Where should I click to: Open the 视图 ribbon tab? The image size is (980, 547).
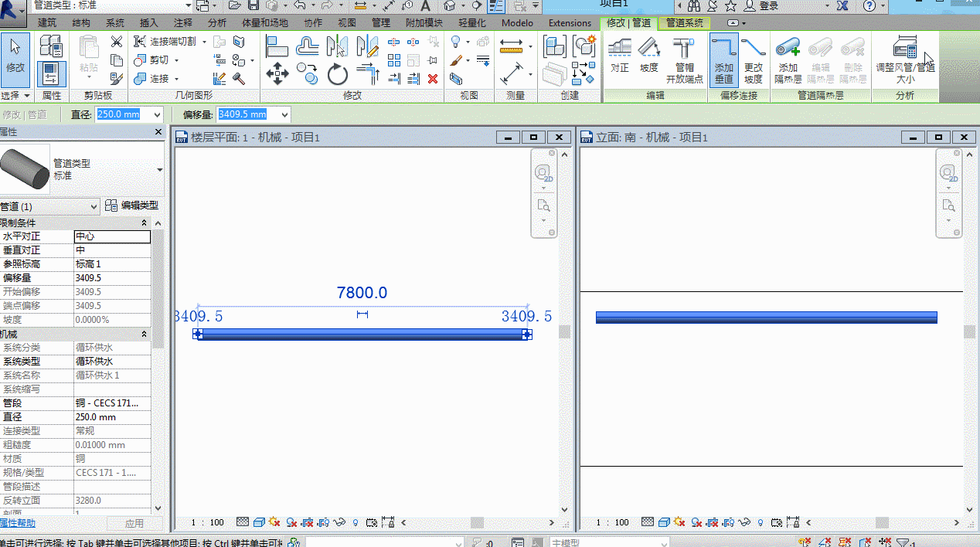(347, 22)
